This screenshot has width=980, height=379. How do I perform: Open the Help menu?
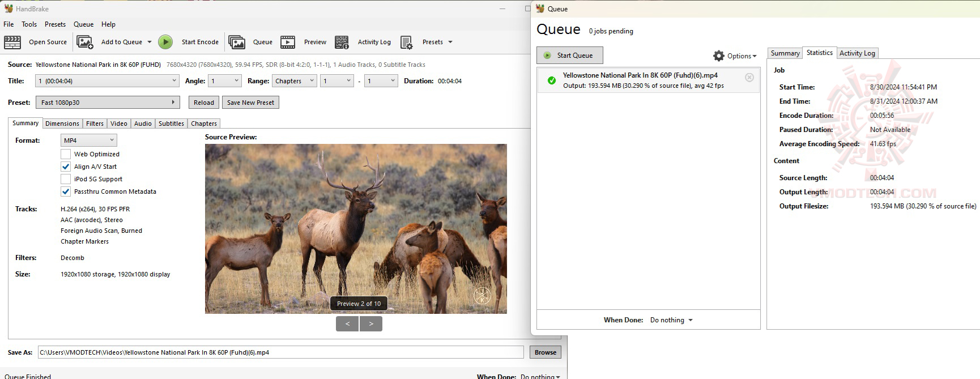(108, 24)
